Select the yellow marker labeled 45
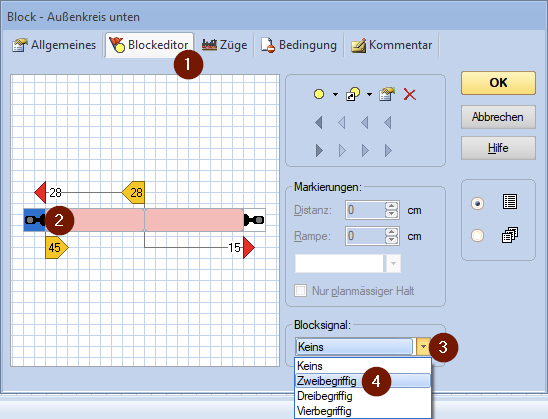548x419 pixels. point(57,247)
